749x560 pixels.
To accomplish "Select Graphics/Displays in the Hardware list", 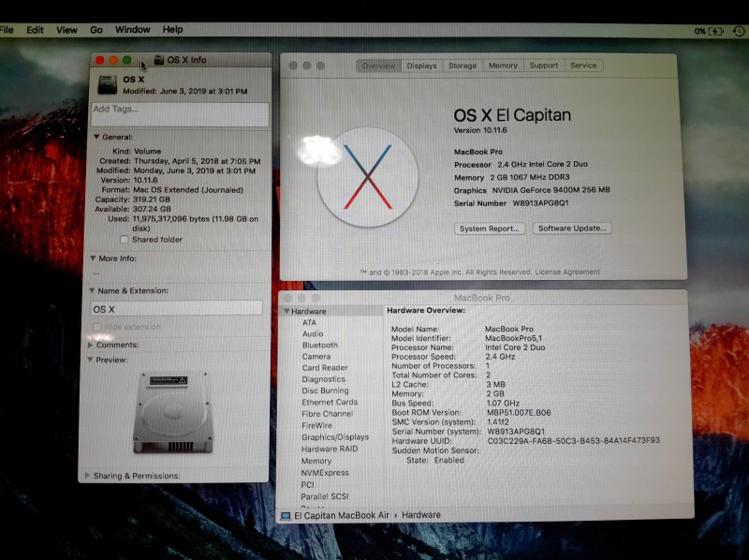I will (x=335, y=436).
